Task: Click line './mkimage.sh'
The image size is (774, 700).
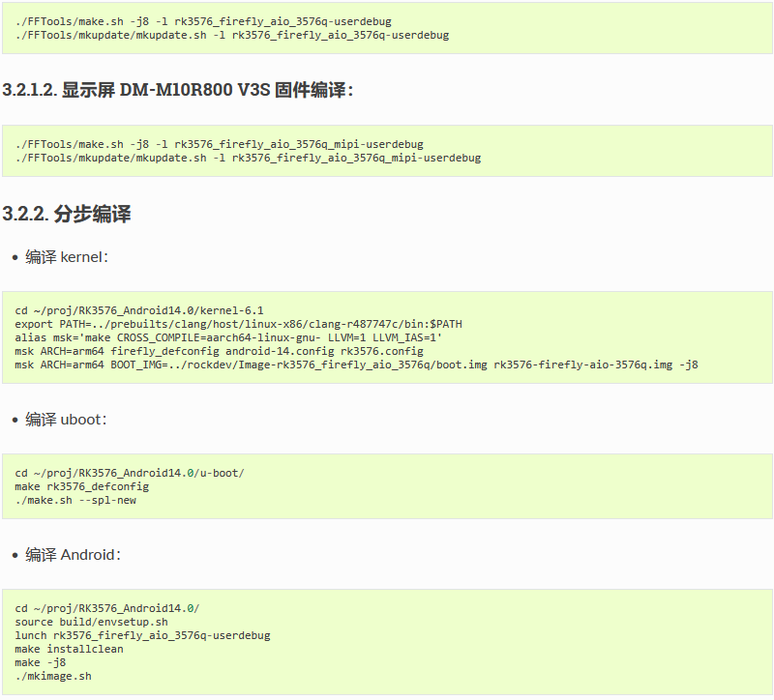Action: (x=53, y=677)
